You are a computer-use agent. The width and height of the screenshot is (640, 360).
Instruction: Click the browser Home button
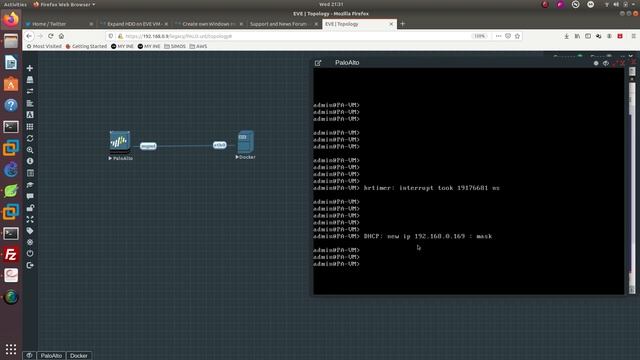pyautogui.click(x=61, y=36)
